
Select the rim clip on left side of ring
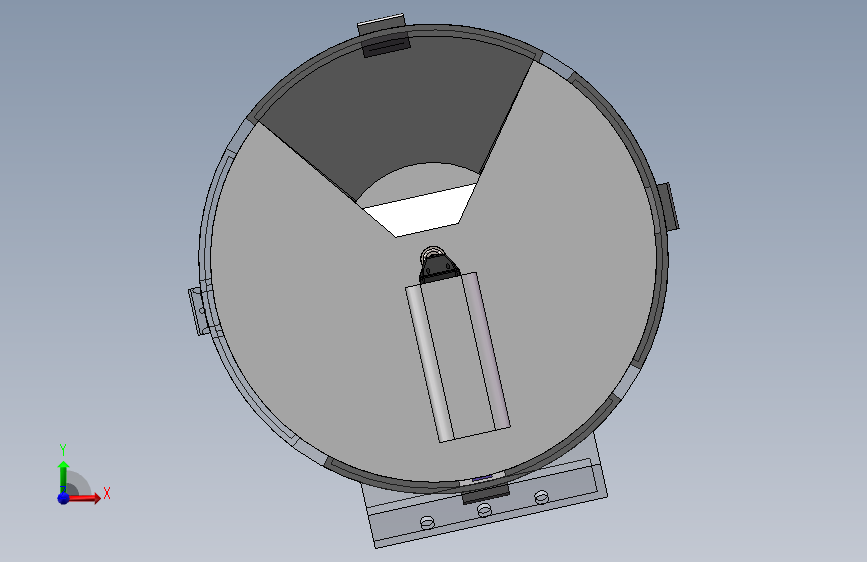199,311
